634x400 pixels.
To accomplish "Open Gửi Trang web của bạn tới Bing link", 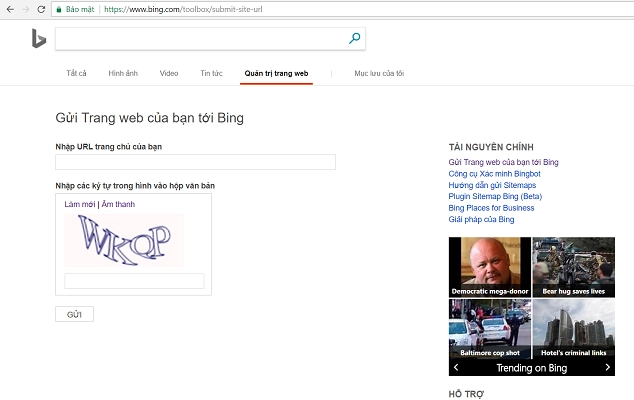I will 503,162.
